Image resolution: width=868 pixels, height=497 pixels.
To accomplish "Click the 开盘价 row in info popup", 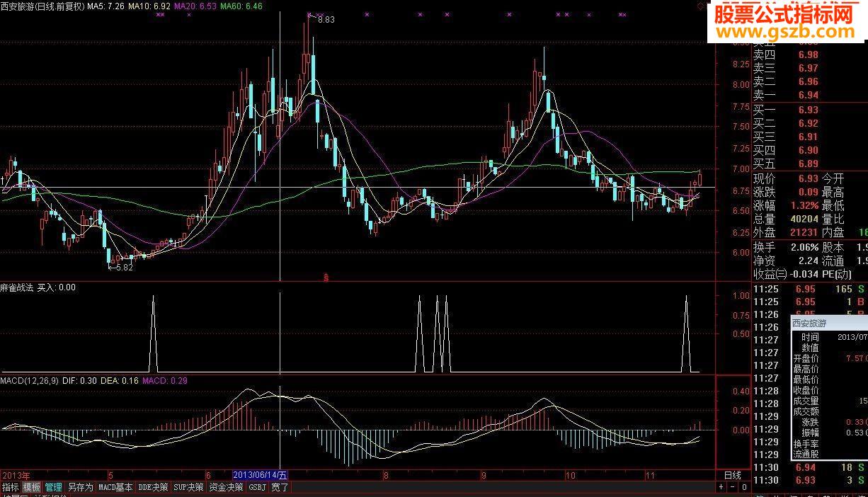I will coord(829,359).
